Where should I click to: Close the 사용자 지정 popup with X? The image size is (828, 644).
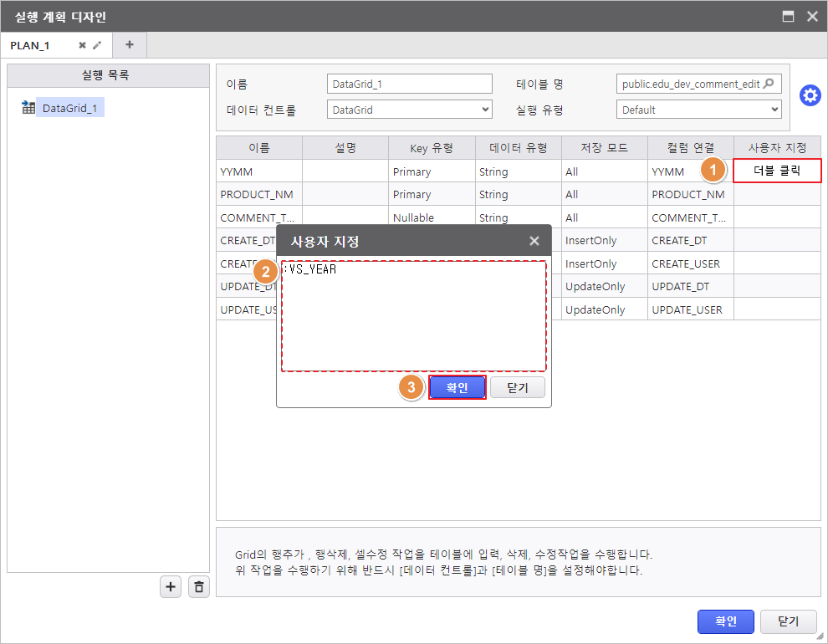pyautogui.click(x=534, y=241)
